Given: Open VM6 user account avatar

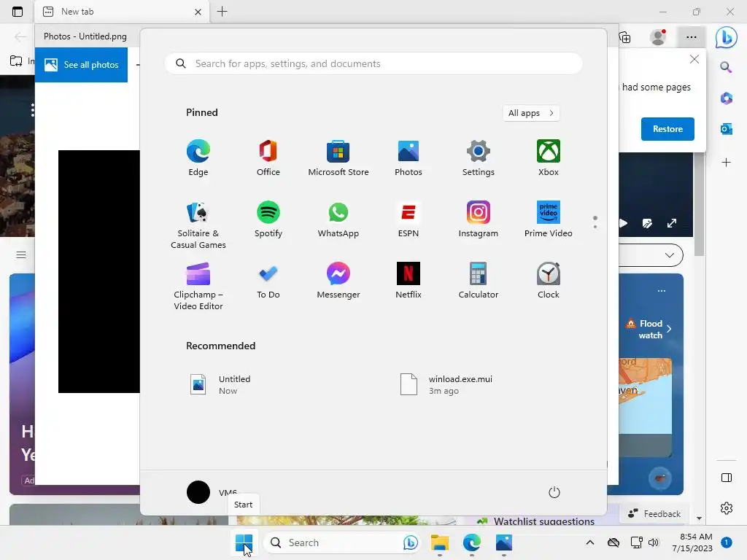Looking at the screenshot, I should pos(198,492).
